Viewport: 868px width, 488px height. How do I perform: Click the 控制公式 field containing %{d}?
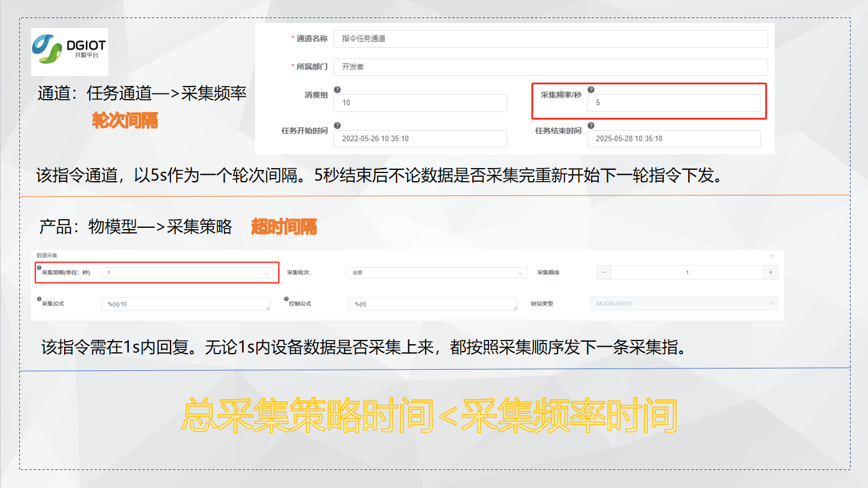pos(432,303)
